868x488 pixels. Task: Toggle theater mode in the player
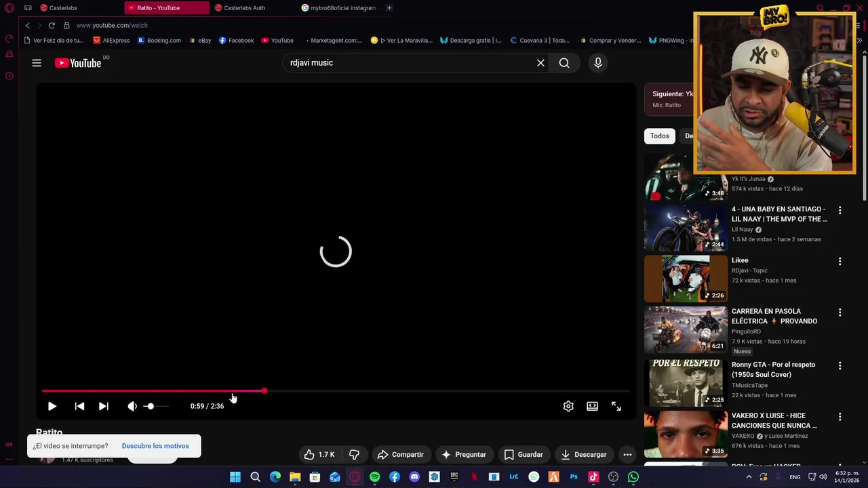592,406
